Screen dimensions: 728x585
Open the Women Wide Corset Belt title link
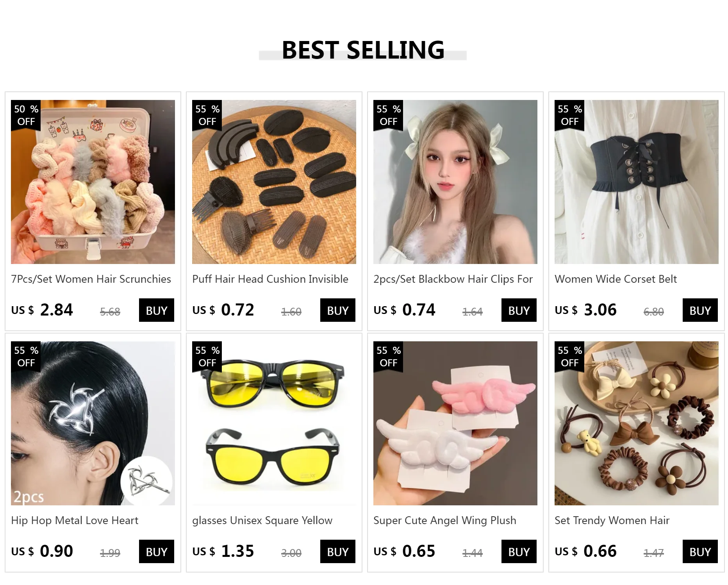(616, 279)
